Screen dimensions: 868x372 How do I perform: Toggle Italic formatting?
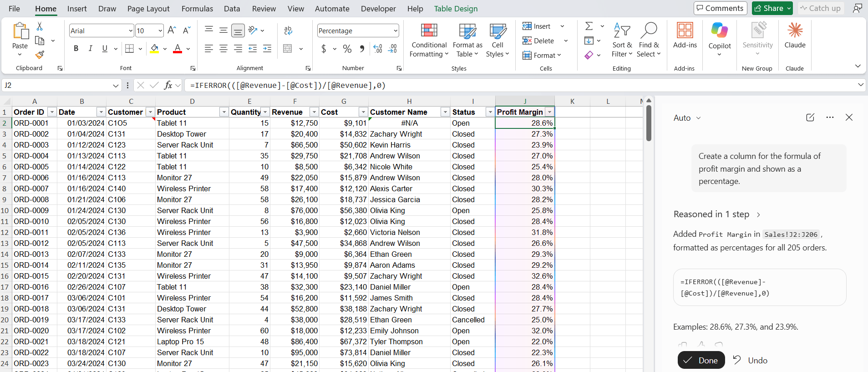tap(90, 49)
